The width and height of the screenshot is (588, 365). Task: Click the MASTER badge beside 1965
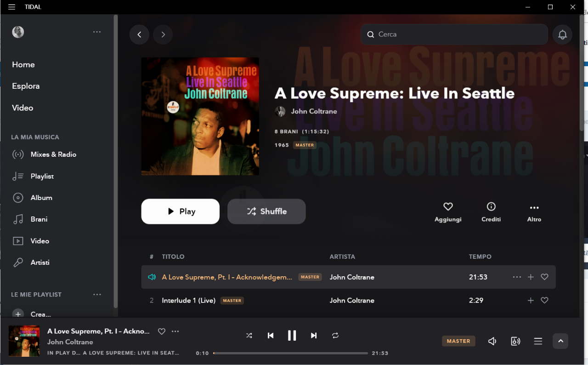pyautogui.click(x=305, y=145)
